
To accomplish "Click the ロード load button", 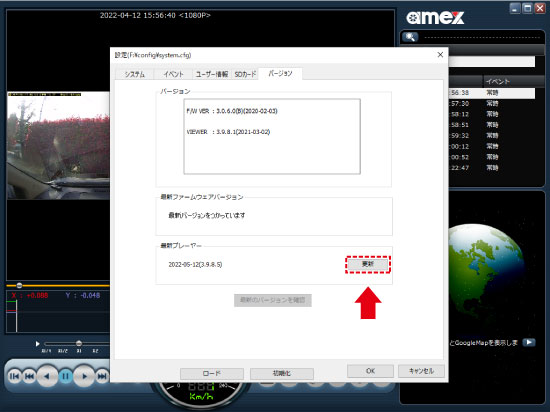I will tap(212, 373).
